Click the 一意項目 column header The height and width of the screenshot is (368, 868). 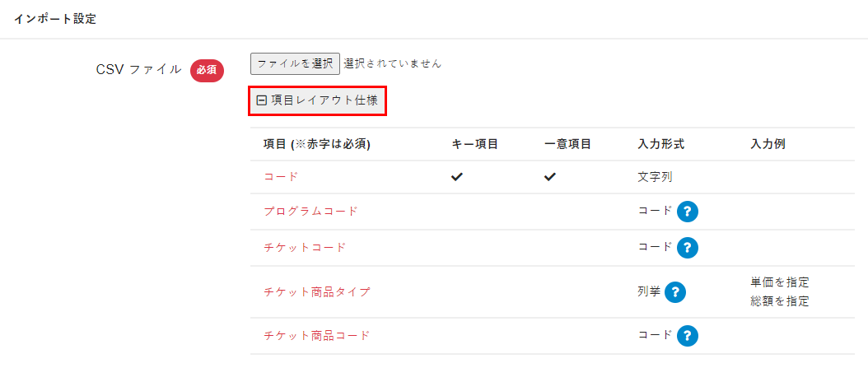point(567,144)
